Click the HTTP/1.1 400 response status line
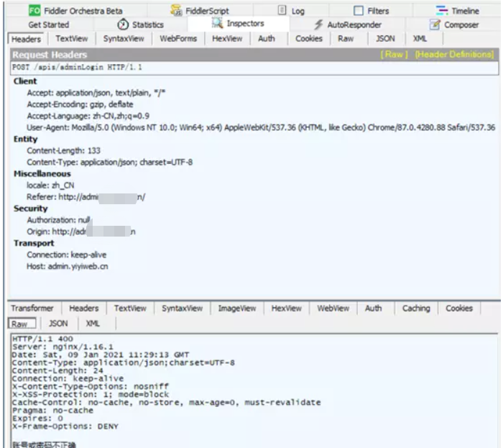This screenshot has height=448, width=503. pyautogui.click(x=42, y=339)
